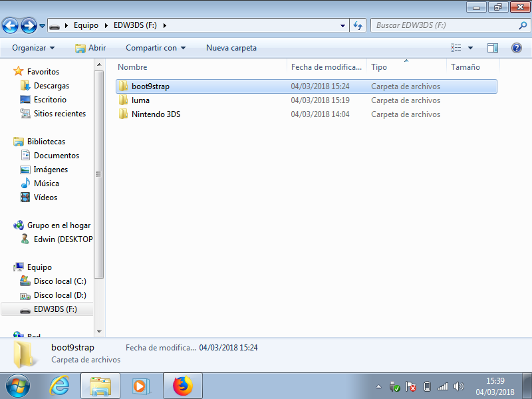
Task: Click the luma folder name
Action: pyautogui.click(x=140, y=100)
